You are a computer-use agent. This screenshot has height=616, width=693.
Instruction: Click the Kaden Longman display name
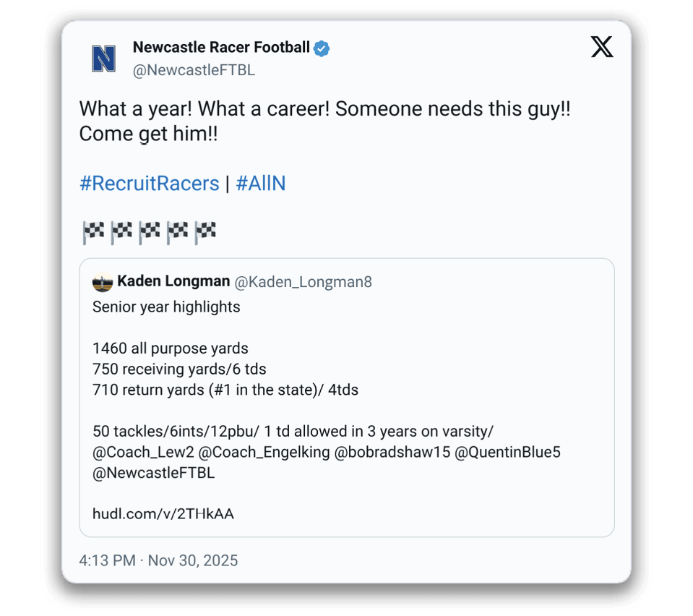click(173, 281)
